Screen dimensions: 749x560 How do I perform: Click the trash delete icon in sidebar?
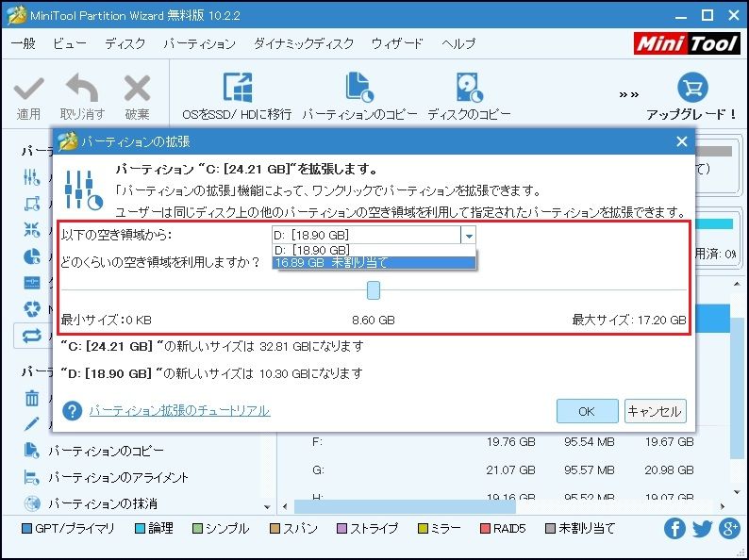[x=32, y=398]
